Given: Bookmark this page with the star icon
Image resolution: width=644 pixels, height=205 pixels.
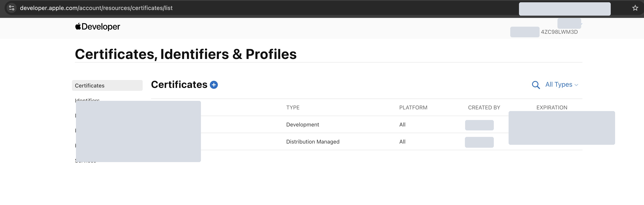Looking at the screenshot, I should pyautogui.click(x=635, y=8).
